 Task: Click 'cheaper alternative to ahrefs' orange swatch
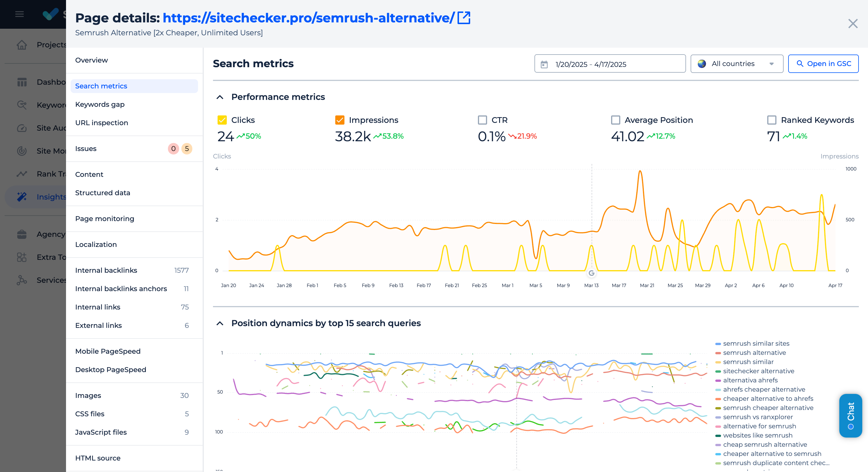(x=718, y=399)
